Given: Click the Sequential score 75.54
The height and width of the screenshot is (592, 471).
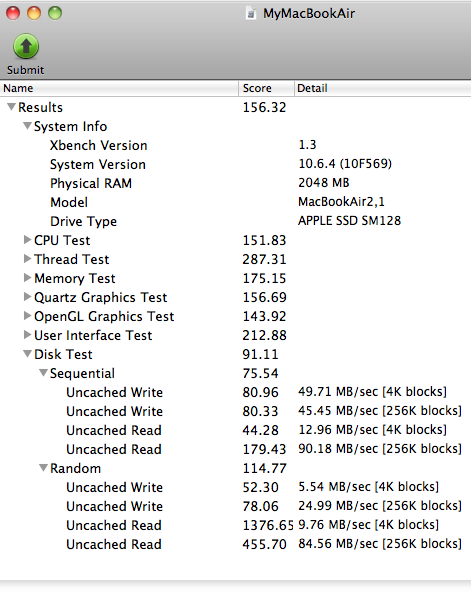Looking at the screenshot, I should click(x=260, y=373).
